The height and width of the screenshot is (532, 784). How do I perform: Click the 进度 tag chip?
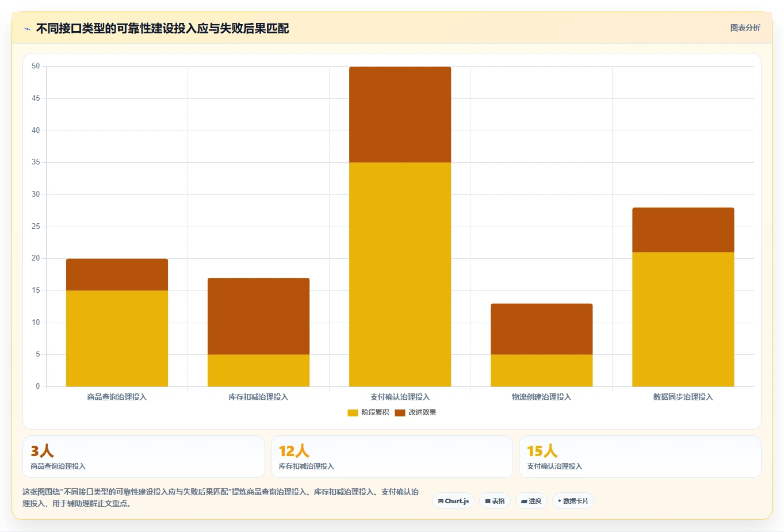pos(531,501)
